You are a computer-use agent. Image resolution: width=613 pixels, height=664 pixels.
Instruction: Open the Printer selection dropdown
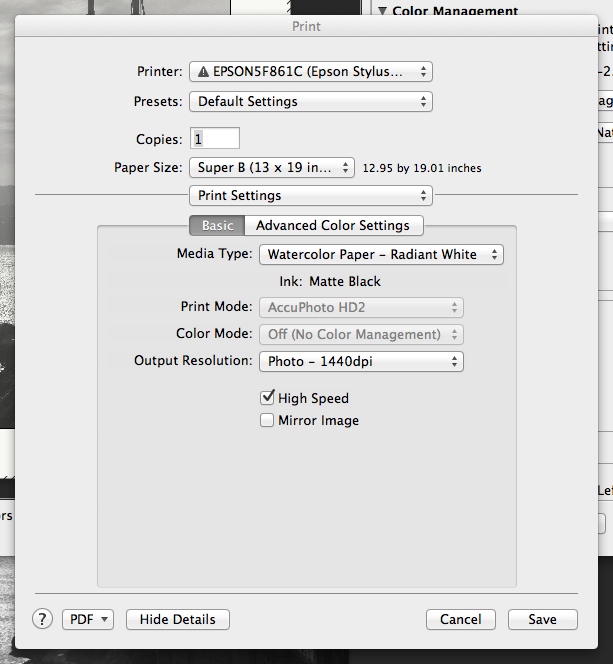pyautogui.click(x=310, y=72)
